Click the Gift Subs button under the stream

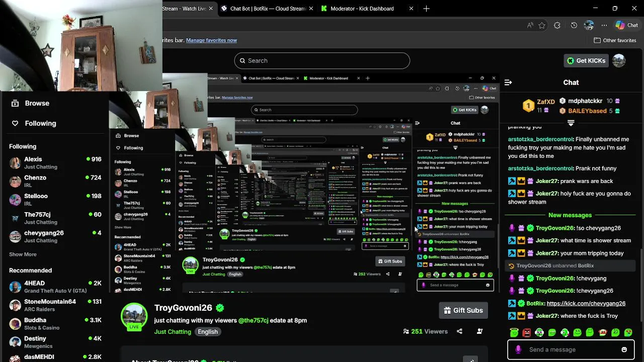463,310
